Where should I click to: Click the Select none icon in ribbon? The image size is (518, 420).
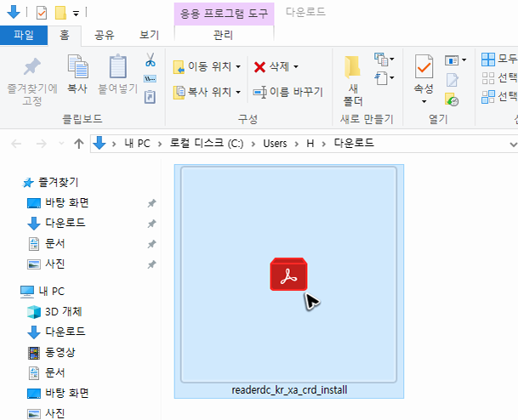(488, 78)
